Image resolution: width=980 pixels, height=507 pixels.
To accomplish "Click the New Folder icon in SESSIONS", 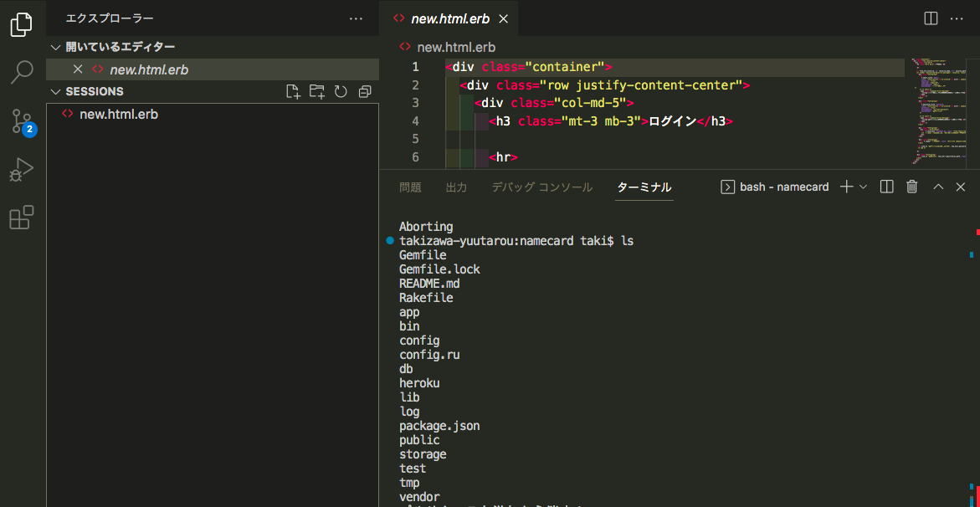I will coord(316,92).
